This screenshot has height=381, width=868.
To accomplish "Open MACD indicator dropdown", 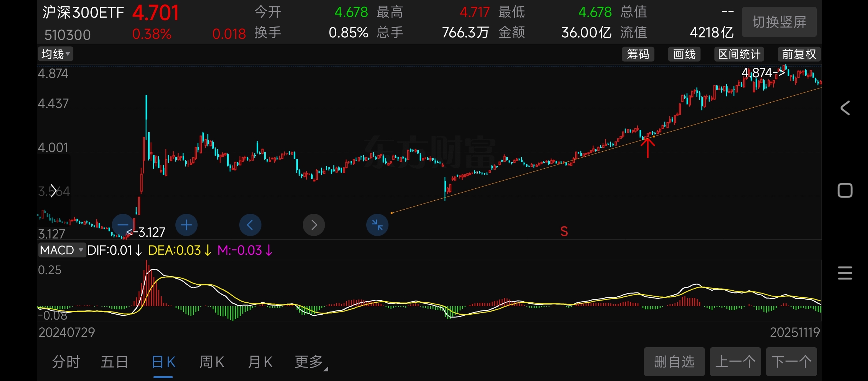I will [x=62, y=250].
